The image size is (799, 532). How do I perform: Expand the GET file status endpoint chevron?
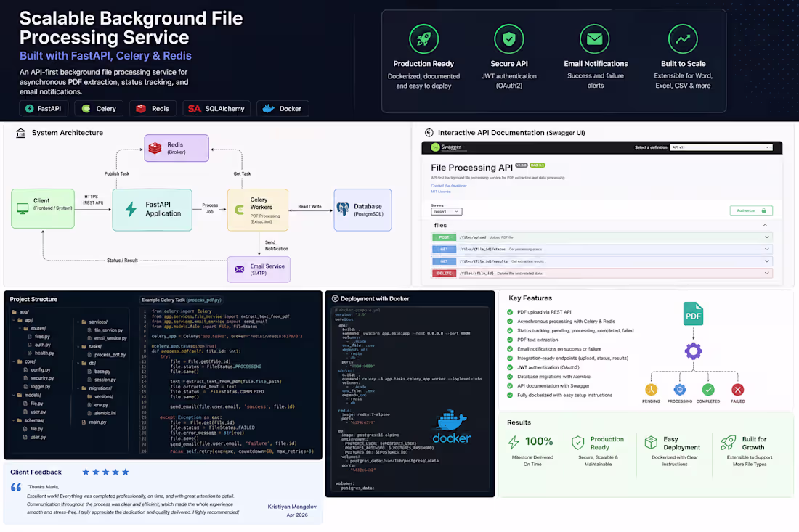pyautogui.click(x=766, y=250)
